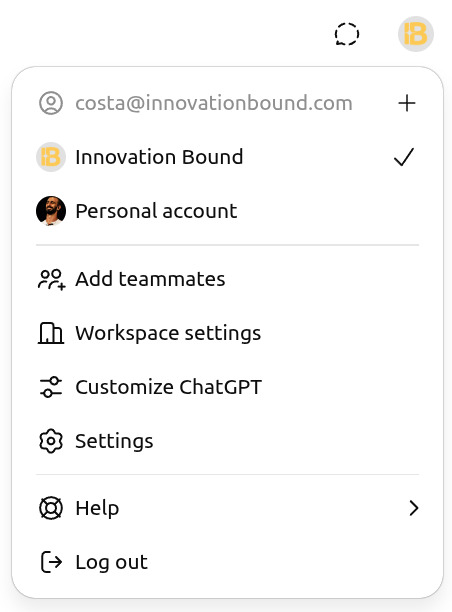The image size is (452, 612).
Task: Select Innovation Bound workspace
Action: coord(228,157)
